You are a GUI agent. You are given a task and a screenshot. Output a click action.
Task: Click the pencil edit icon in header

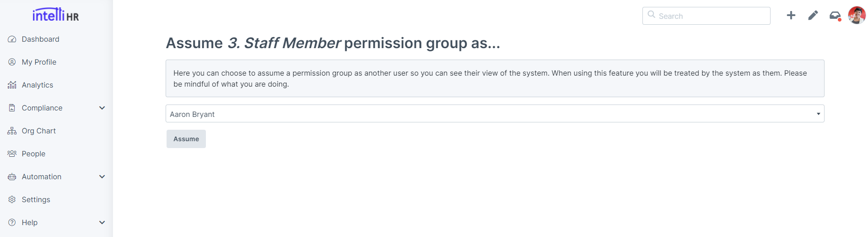pyautogui.click(x=813, y=16)
